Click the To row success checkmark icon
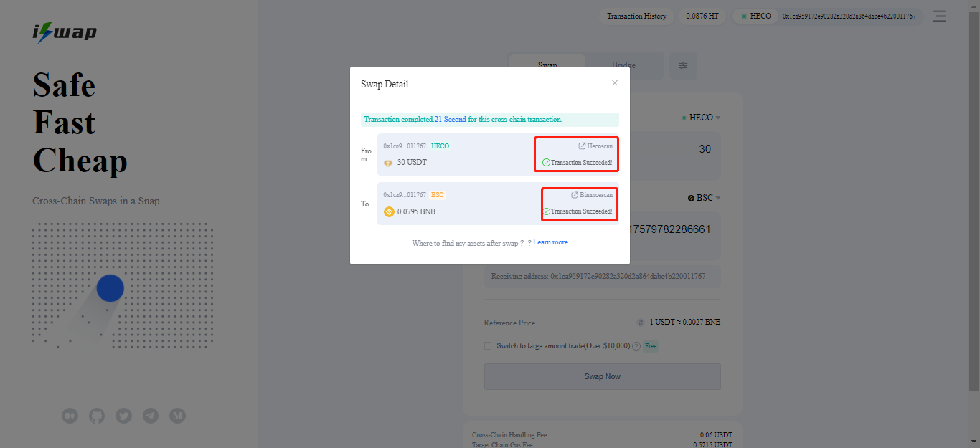980x448 pixels. pos(546,211)
